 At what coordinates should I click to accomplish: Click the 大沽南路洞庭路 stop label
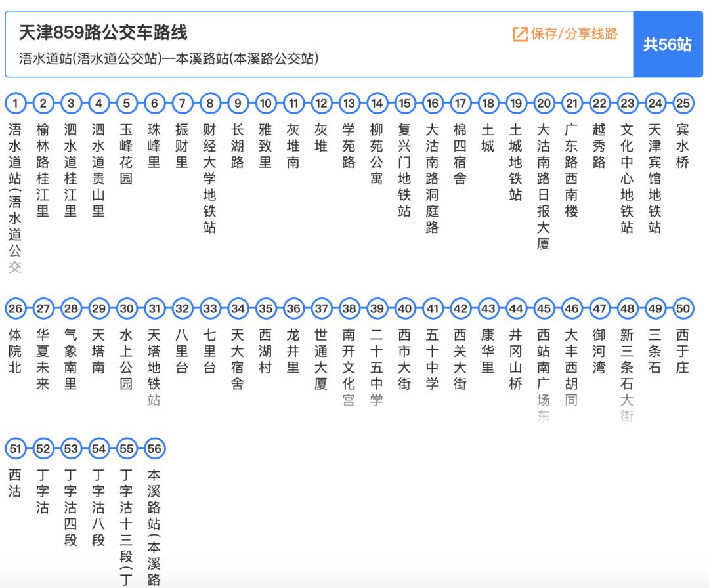point(432,178)
